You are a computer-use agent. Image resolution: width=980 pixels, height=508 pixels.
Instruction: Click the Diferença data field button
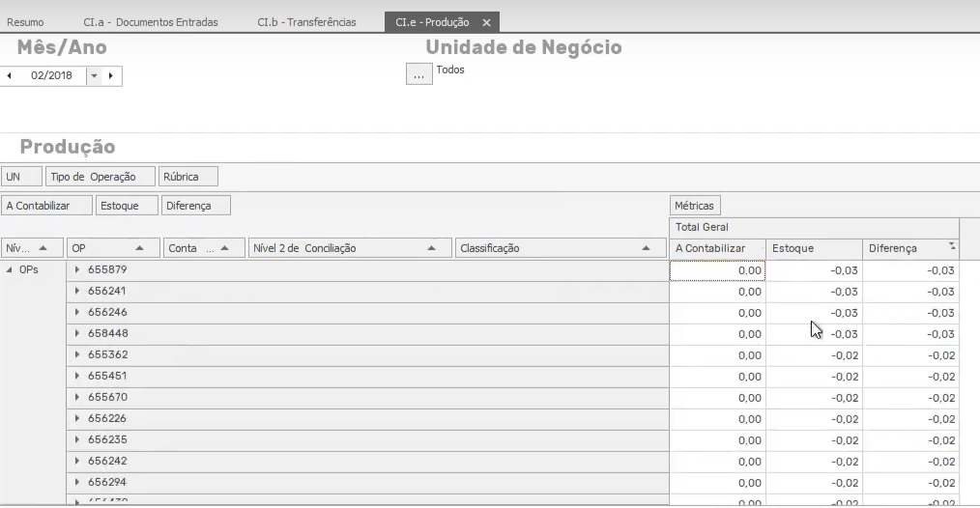coord(195,206)
